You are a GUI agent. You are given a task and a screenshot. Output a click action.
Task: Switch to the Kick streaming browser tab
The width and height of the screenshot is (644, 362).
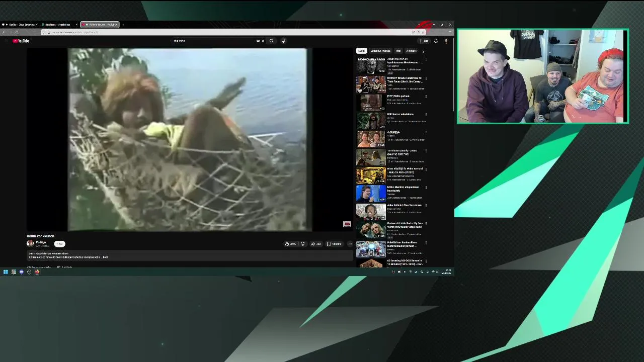click(x=20, y=24)
